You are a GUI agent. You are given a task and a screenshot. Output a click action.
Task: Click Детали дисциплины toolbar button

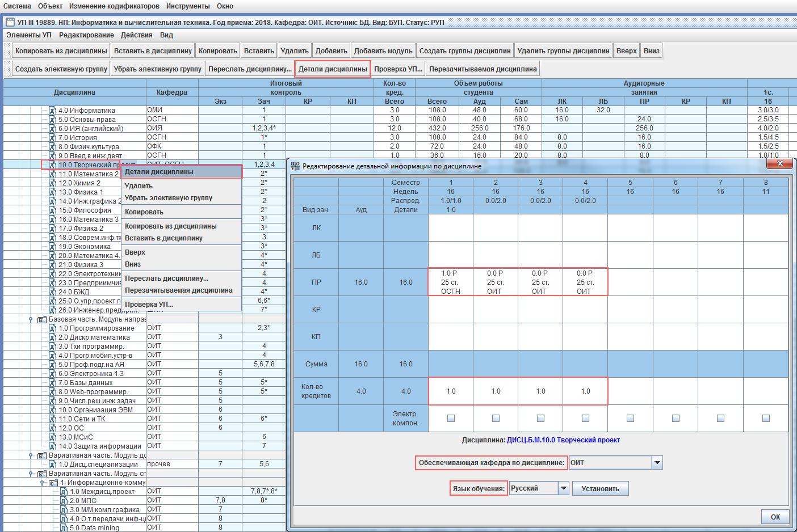click(333, 69)
